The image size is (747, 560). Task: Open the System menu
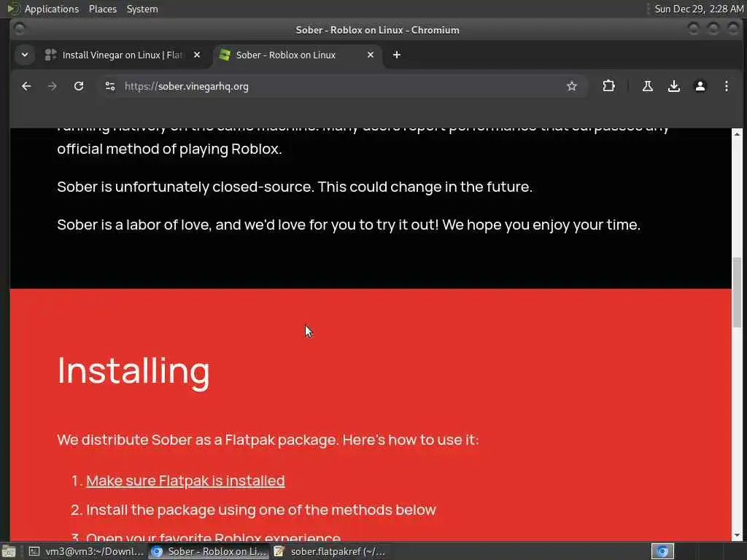142,9
